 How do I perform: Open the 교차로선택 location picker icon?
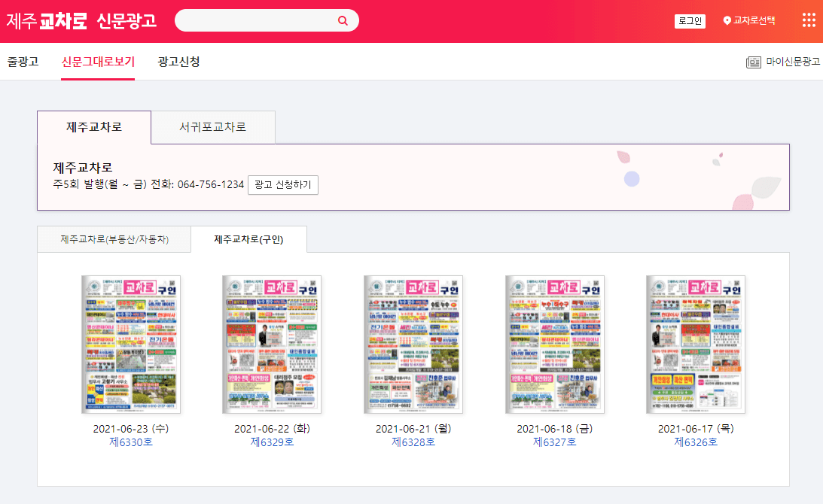click(725, 20)
